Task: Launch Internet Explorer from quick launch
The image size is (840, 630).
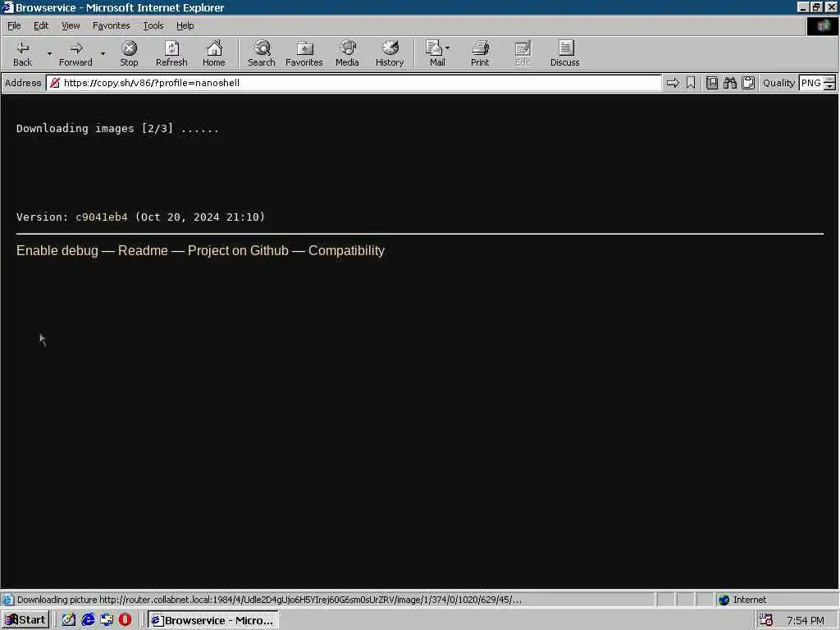Action: (x=88, y=619)
